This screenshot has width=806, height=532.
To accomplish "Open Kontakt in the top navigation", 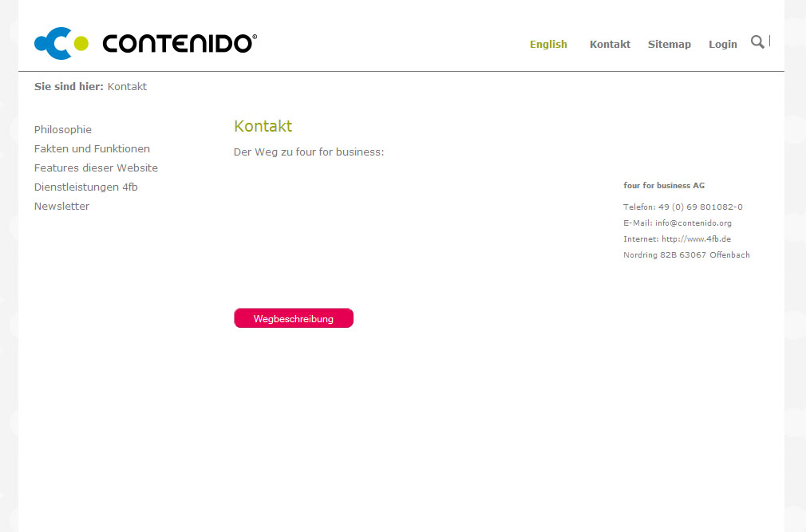I will click(610, 45).
